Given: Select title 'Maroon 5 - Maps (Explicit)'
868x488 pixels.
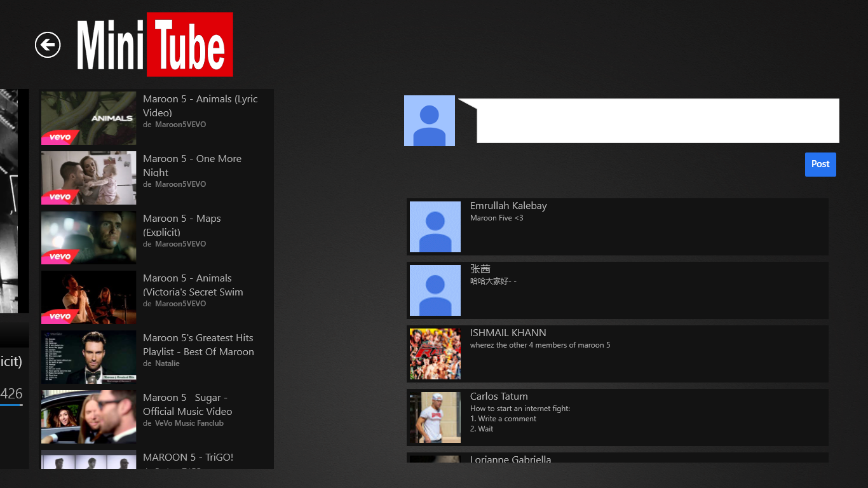Looking at the screenshot, I should click(x=182, y=225).
